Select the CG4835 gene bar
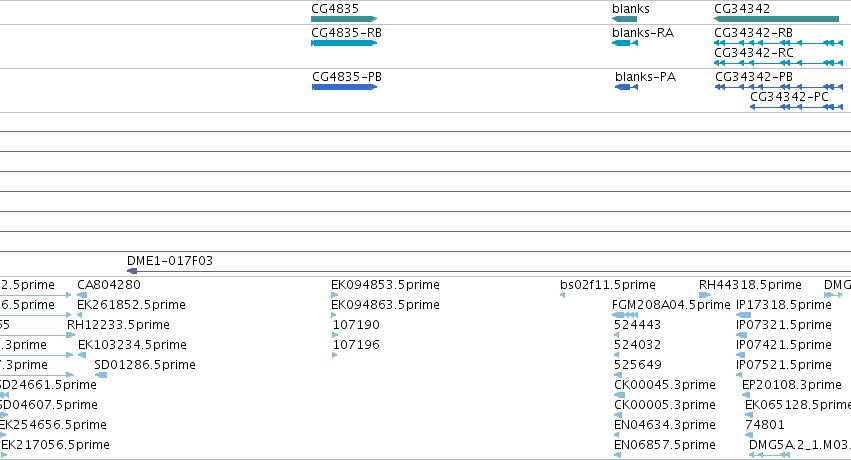This screenshot has height=460, width=851. point(344,19)
